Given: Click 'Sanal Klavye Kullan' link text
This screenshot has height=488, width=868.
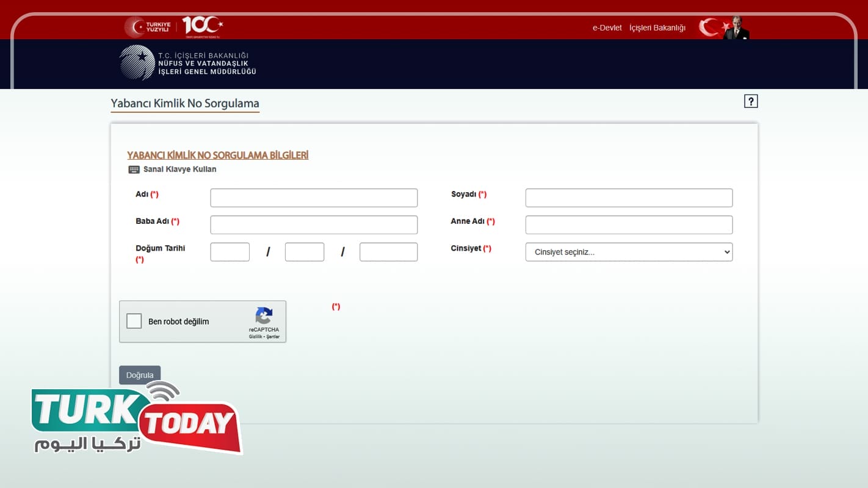Looking at the screenshot, I should (179, 170).
